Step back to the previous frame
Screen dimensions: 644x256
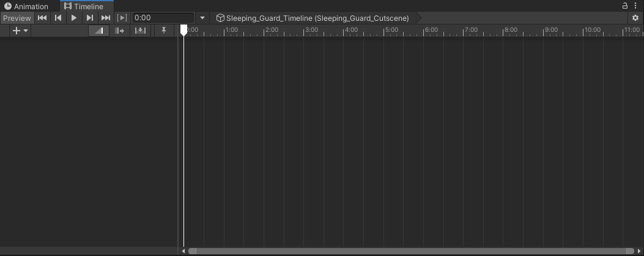[x=58, y=18]
